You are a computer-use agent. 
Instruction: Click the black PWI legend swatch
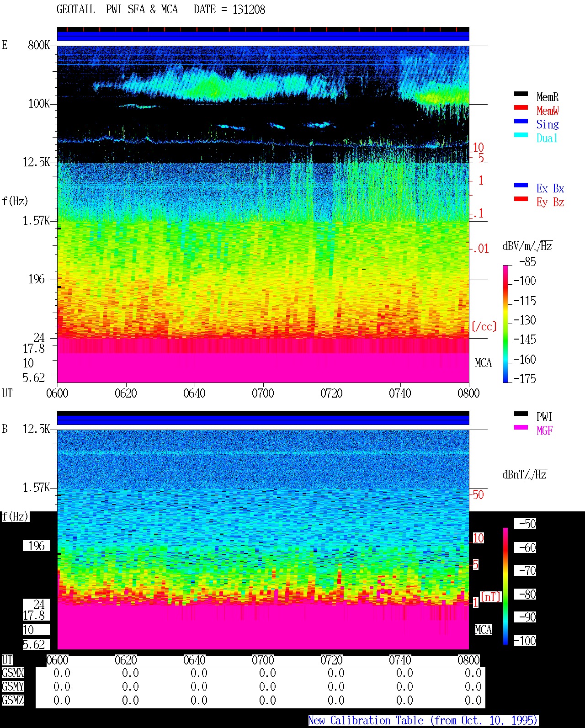pos(521,414)
